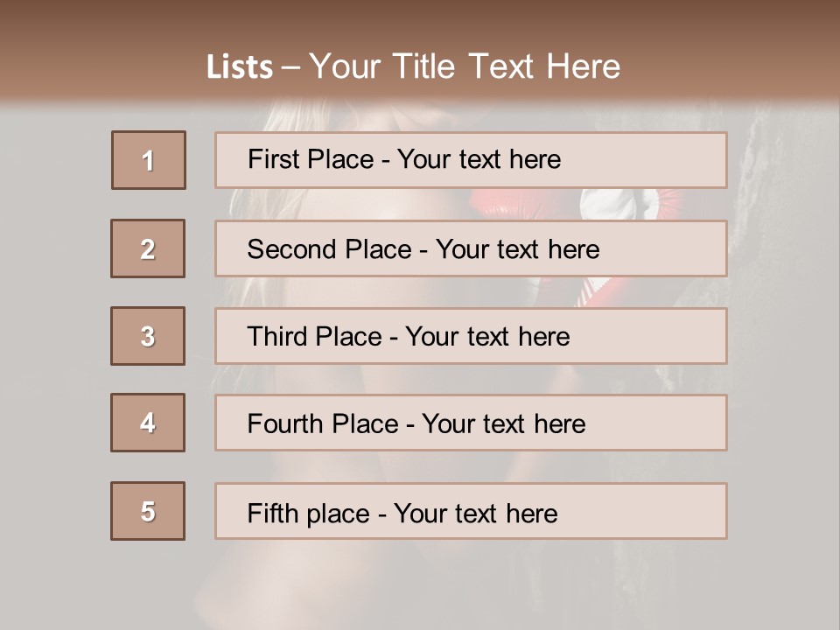Viewport: 840px width, 630px height.
Task: Click the word 'First' in list
Action: (x=274, y=159)
